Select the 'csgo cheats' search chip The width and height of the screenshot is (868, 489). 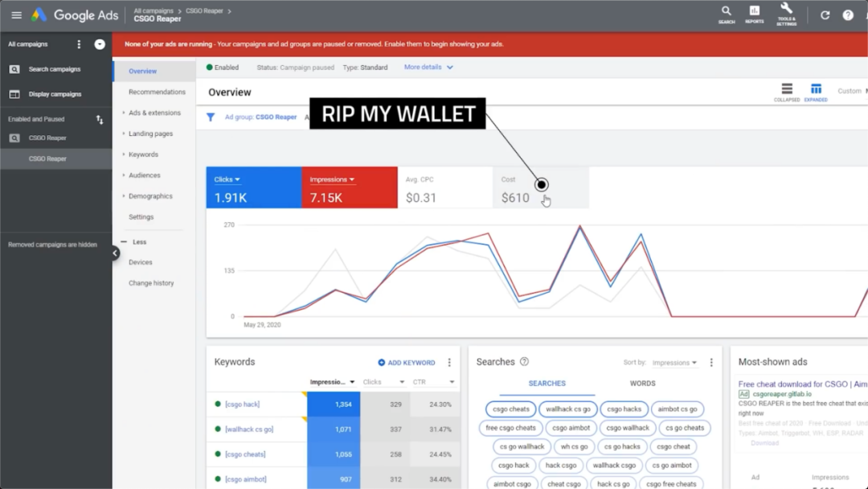(x=511, y=409)
